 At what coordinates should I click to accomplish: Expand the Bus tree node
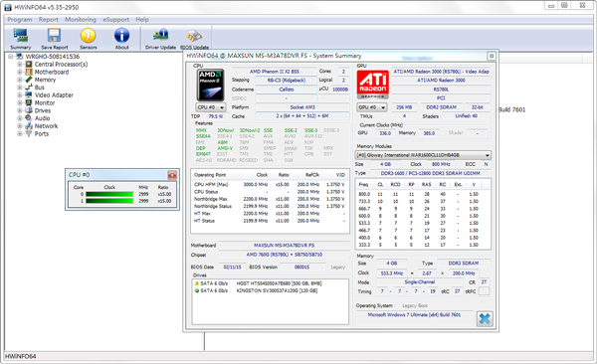coord(20,88)
